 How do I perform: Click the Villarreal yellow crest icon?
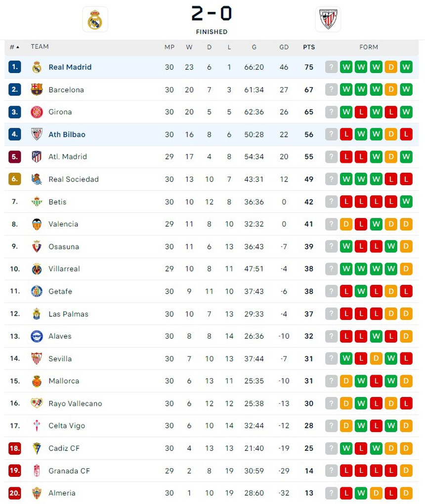[37, 269]
